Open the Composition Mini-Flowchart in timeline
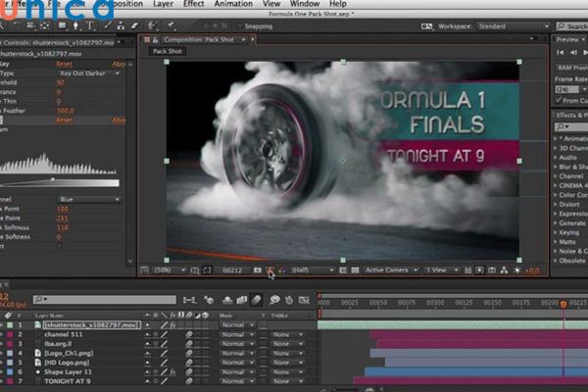This screenshot has width=588, height=392. 189,300
